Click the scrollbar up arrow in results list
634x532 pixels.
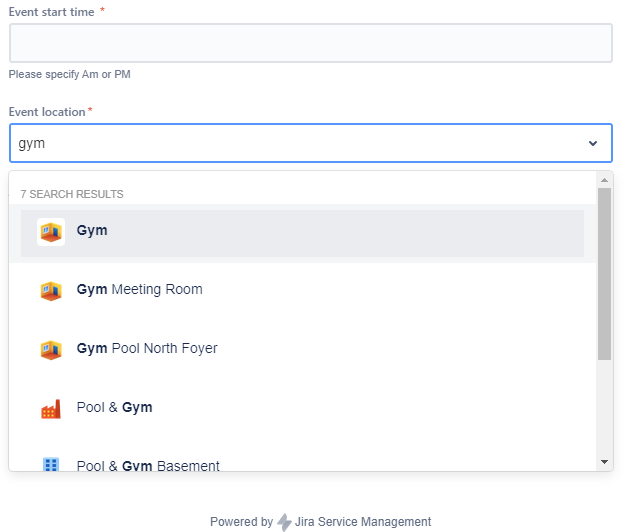pyautogui.click(x=604, y=180)
